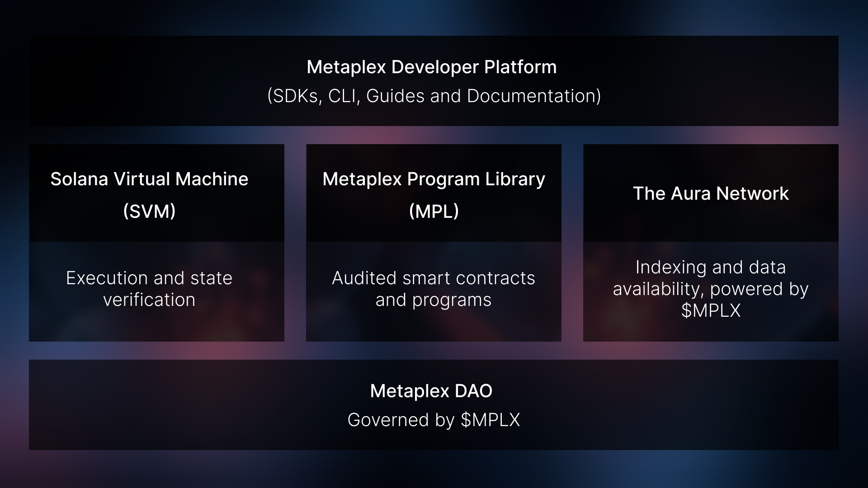Click the MPL lower description section
Screen dimensions: 868x488
point(433,291)
